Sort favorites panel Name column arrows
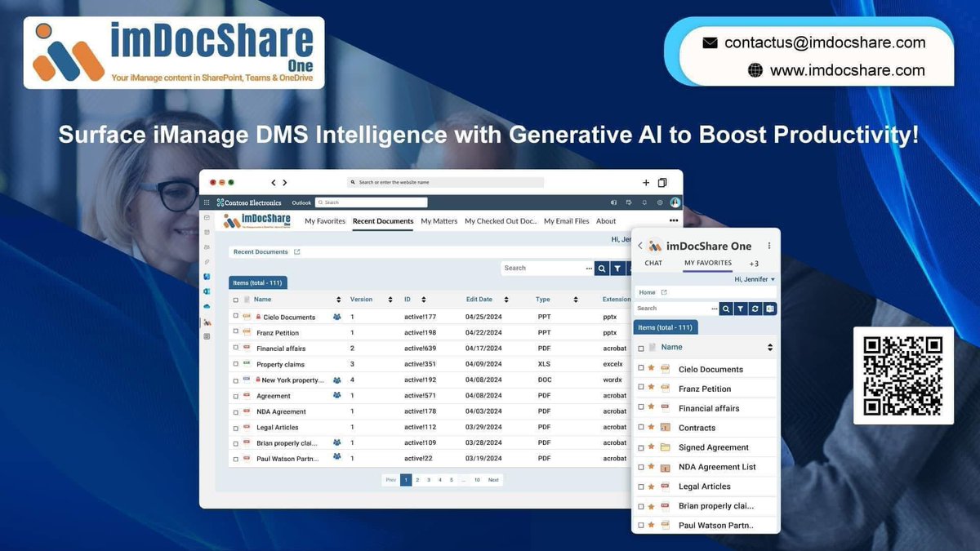Viewport: 980px width, 551px height. pyautogui.click(x=769, y=348)
